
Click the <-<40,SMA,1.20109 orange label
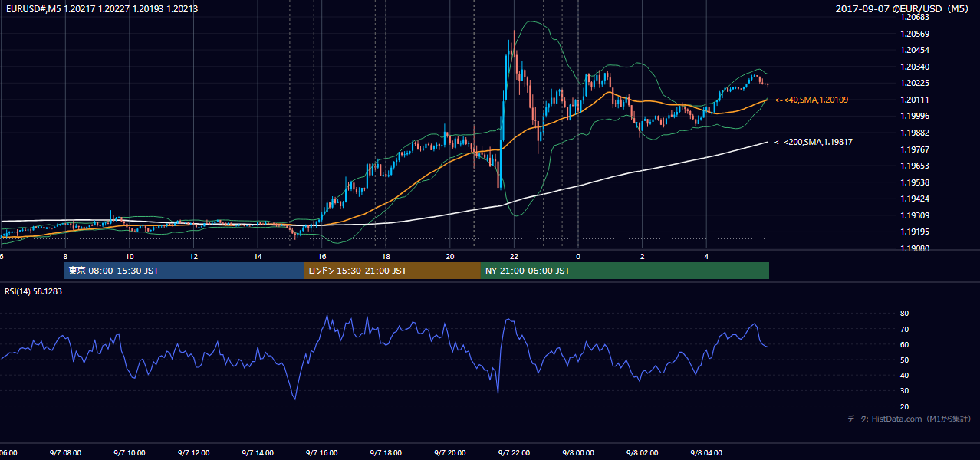tap(811, 100)
